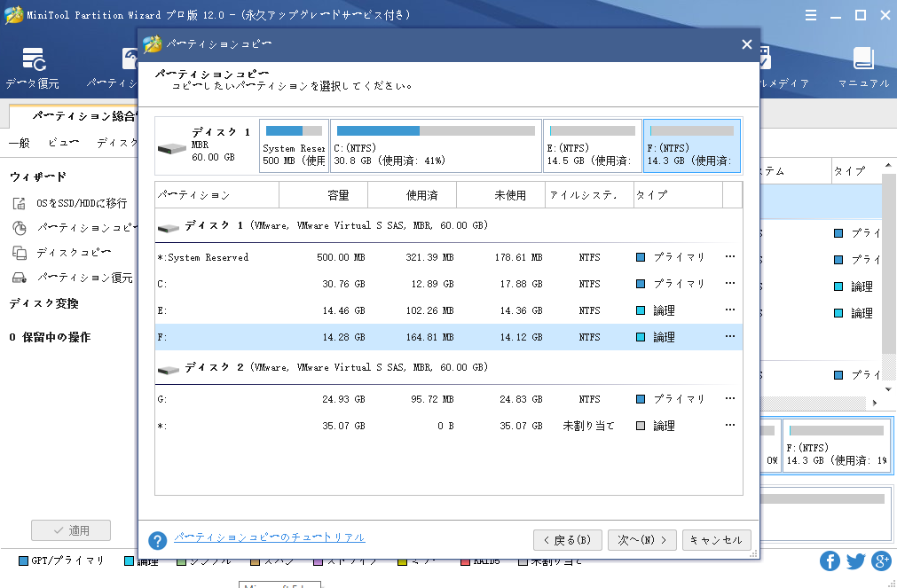Image resolution: width=897 pixels, height=588 pixels.
Task: Select the E:(NTFS) block in the disk map
Action: [592, 145]
